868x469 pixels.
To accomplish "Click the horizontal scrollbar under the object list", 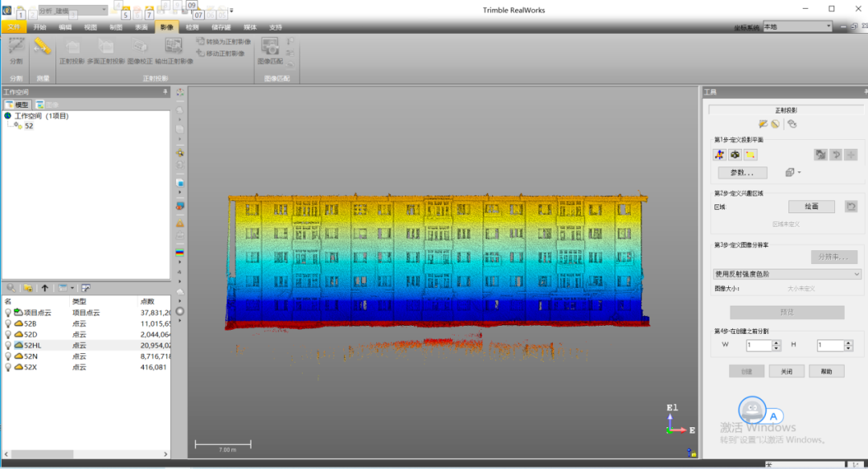I will coord(86,454).
